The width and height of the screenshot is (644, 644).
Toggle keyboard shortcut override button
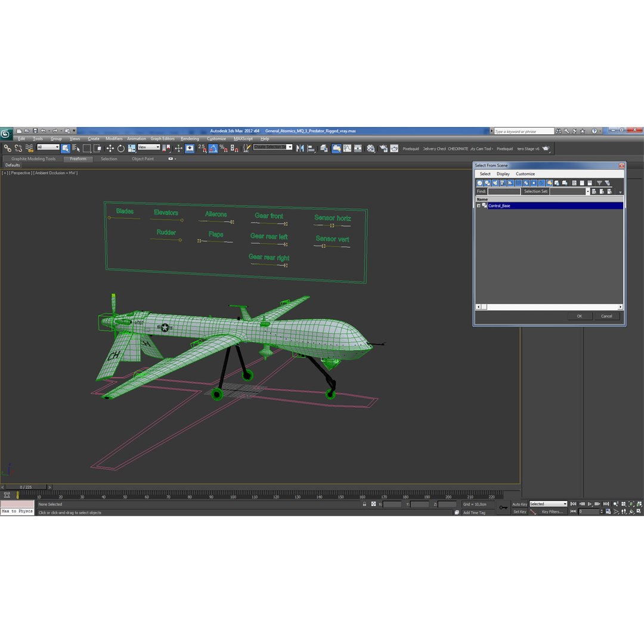coord(190,148)
